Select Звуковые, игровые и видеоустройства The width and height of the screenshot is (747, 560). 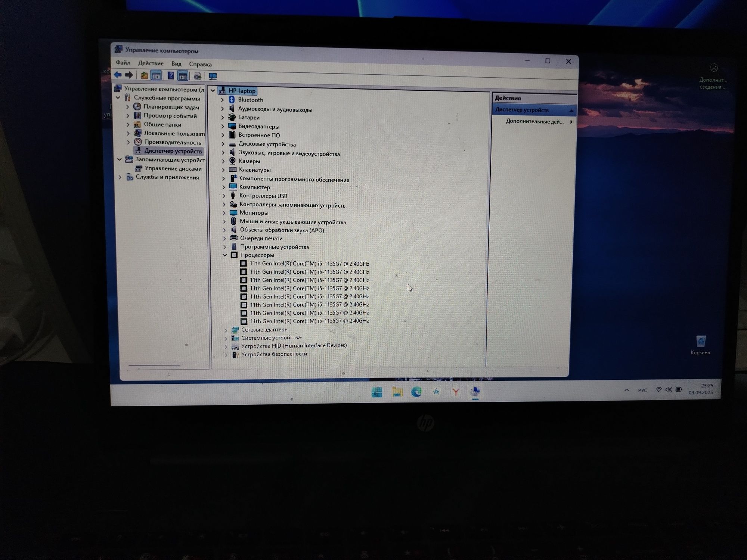click(x=289, y=153)
